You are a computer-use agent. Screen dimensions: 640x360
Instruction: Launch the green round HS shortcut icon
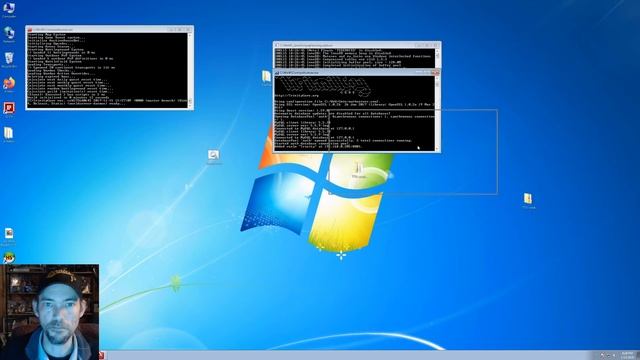pyautogui.click(x=9, y=258)
